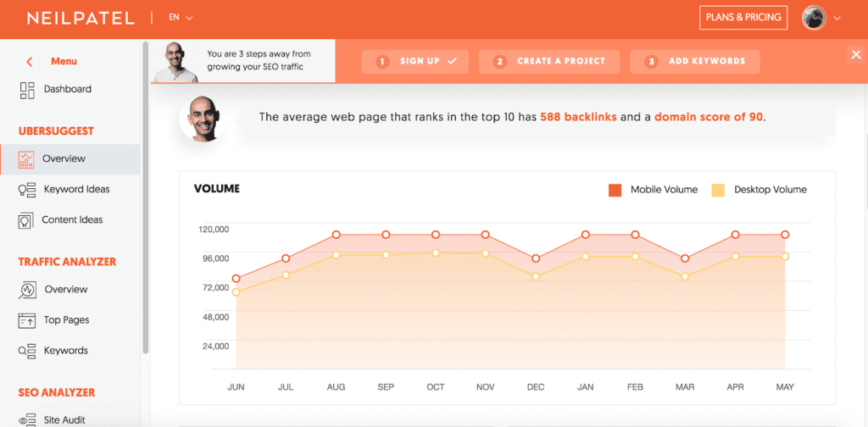Click the JUN mobile volume data point
The width and height of the screenshot is (868, 427).
point(236,279)
